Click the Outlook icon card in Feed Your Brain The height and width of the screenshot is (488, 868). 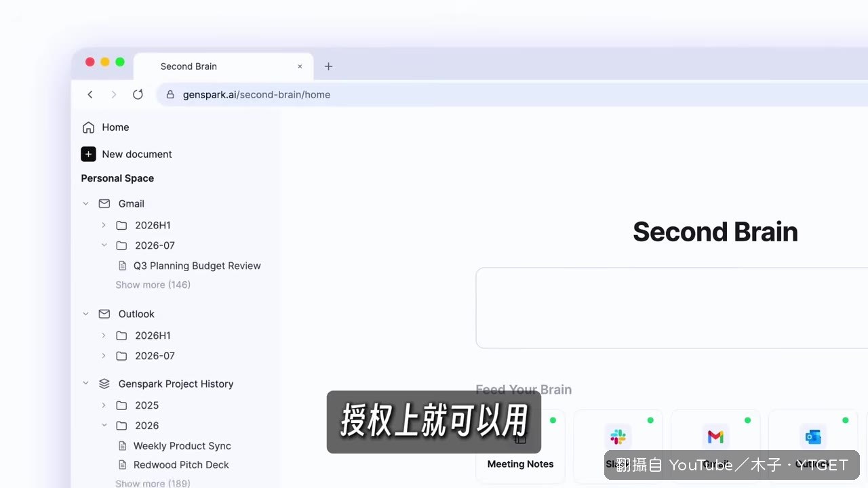point(813,445)
